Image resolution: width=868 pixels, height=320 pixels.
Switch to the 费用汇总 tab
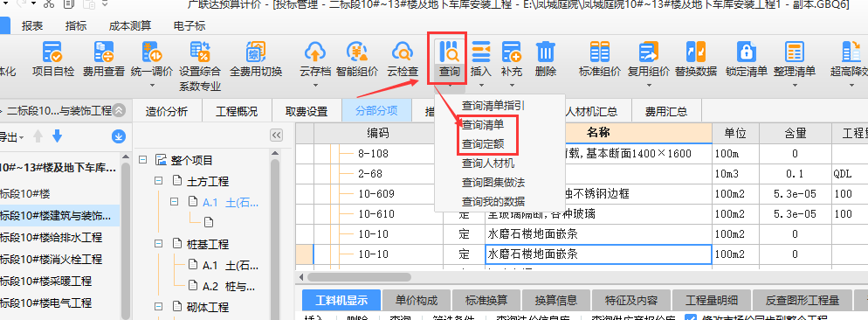666,111
